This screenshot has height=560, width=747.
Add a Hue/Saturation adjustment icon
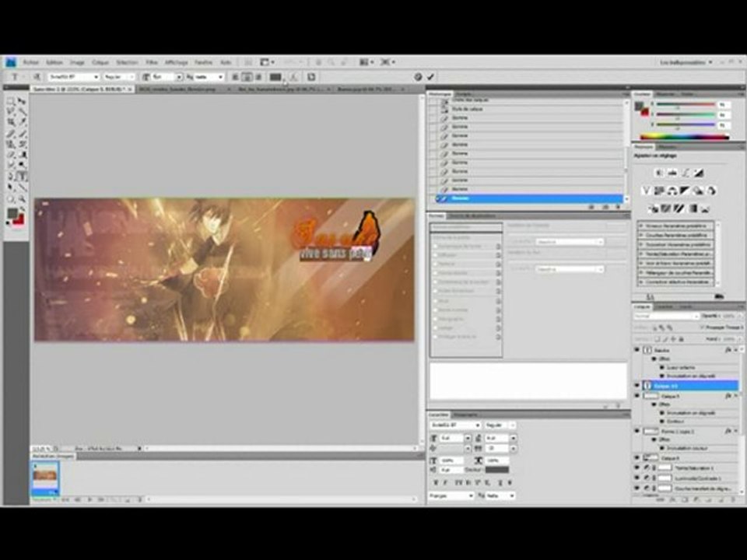tap(659, 191)
